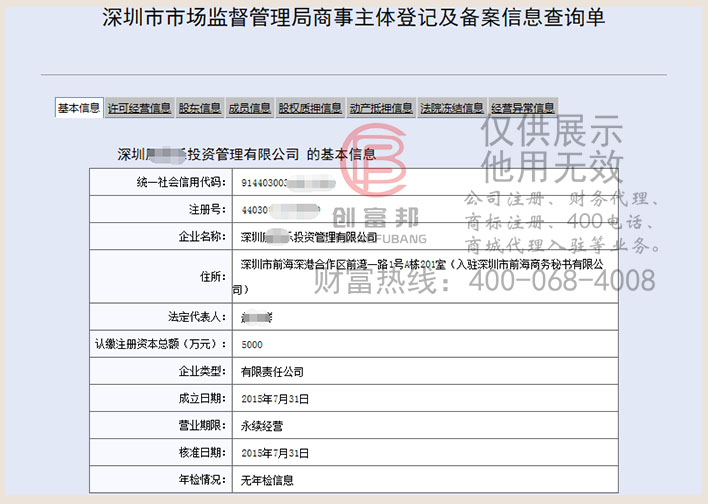Screen dimensions: 708x504
Task: Click the 年检情况 label cell
Action: click(x=161, y=479)
